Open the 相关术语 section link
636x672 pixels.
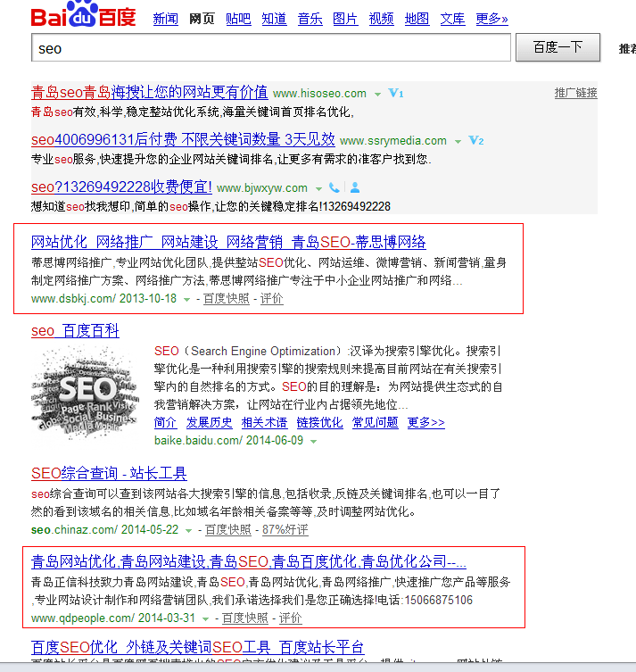pos(264,423)
